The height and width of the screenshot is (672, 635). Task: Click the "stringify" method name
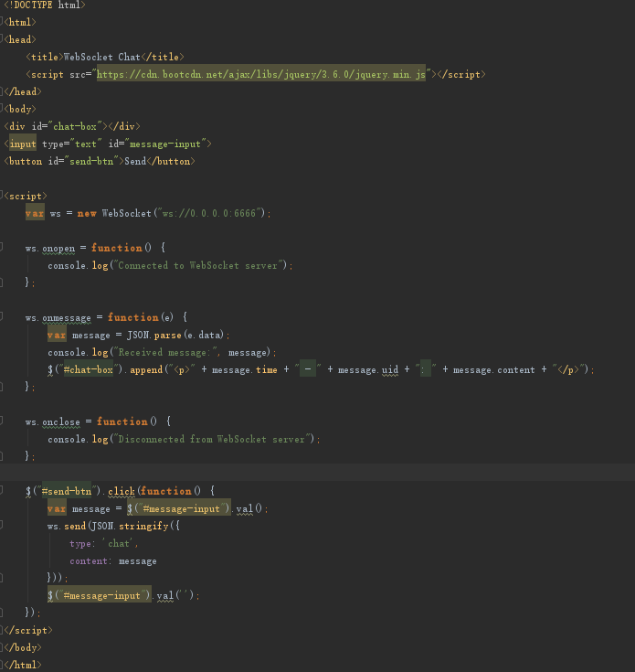(x=143, y=527)
